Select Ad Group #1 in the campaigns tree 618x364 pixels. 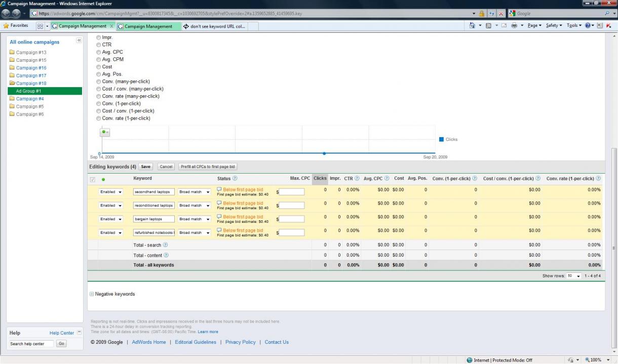(45, 91)
